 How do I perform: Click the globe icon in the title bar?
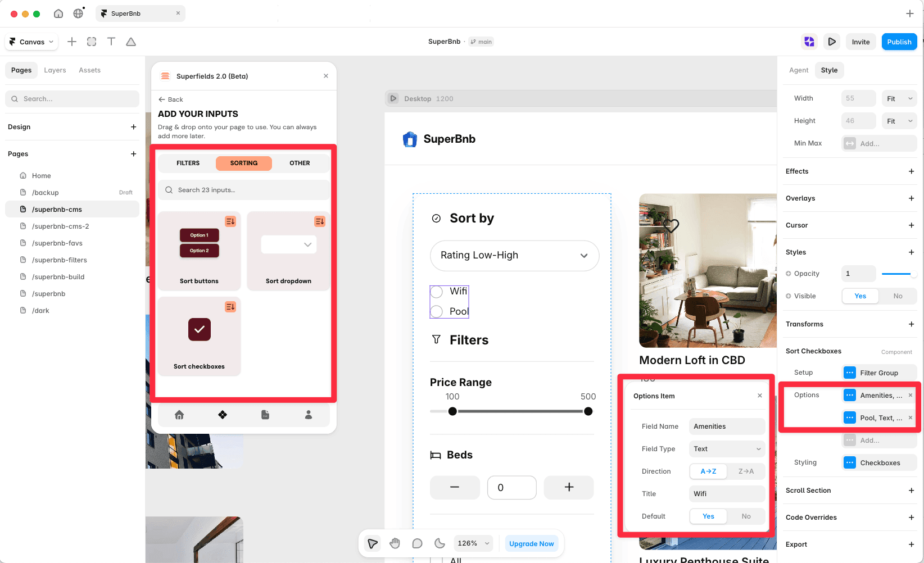click(78, 13)
